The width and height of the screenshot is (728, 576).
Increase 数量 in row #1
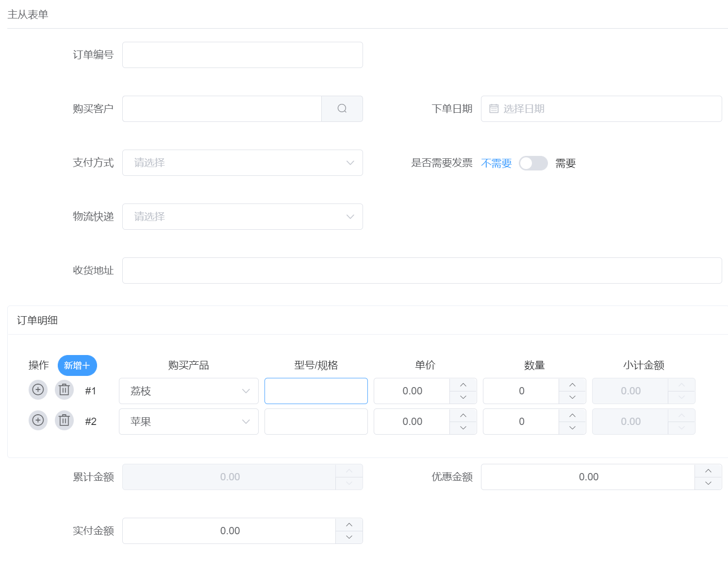572,385
